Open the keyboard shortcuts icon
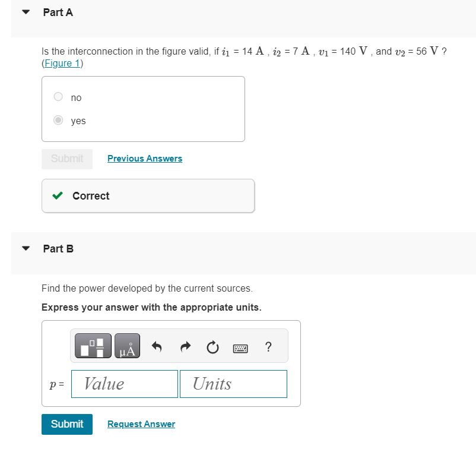 click(x=240, y=347)
